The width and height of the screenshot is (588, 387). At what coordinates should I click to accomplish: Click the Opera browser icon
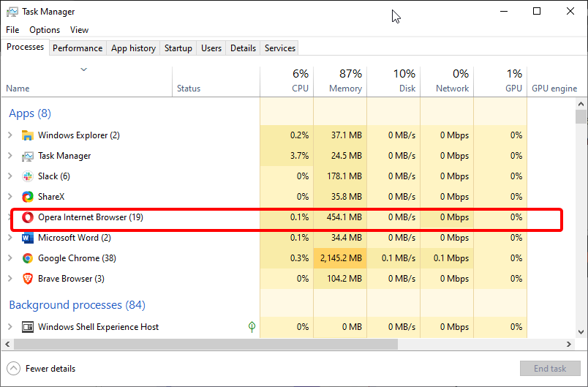click(27, 217)
